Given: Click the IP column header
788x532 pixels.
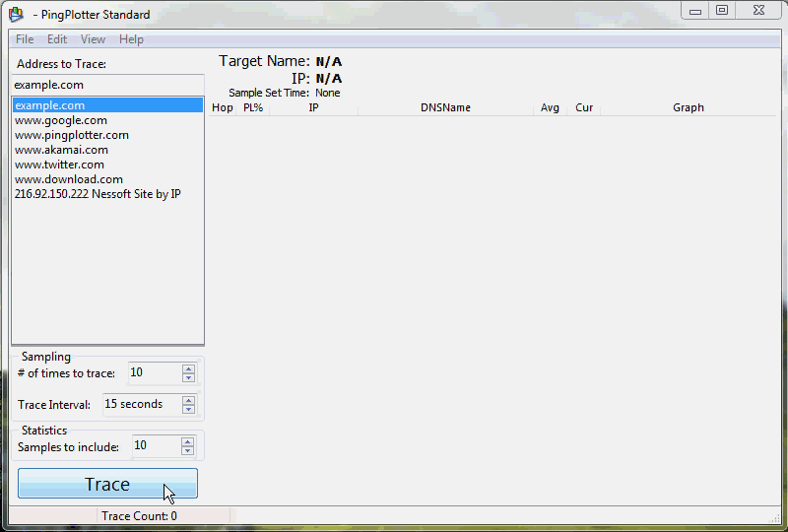Looking at the screenshot, I should click(x=313, y=107).
